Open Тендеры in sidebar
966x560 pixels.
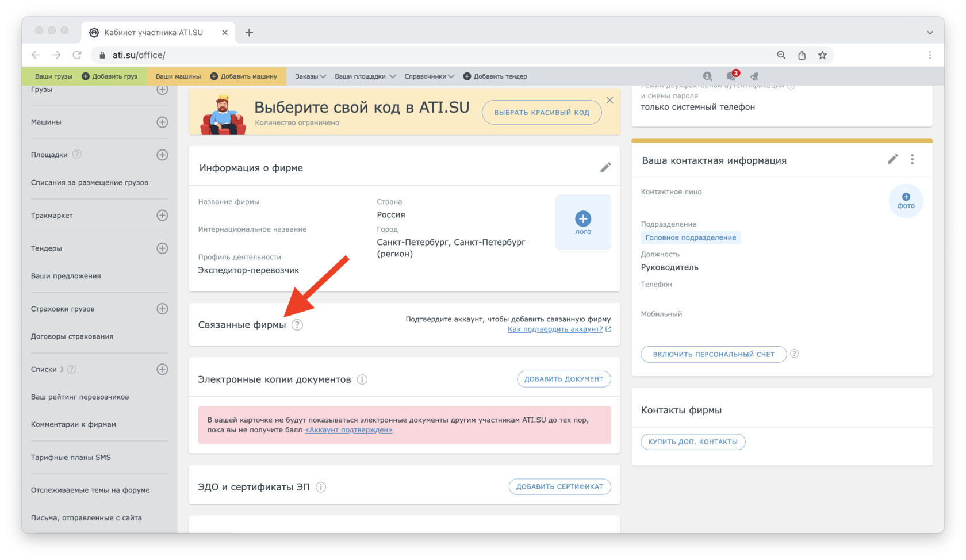pos(46,248)
